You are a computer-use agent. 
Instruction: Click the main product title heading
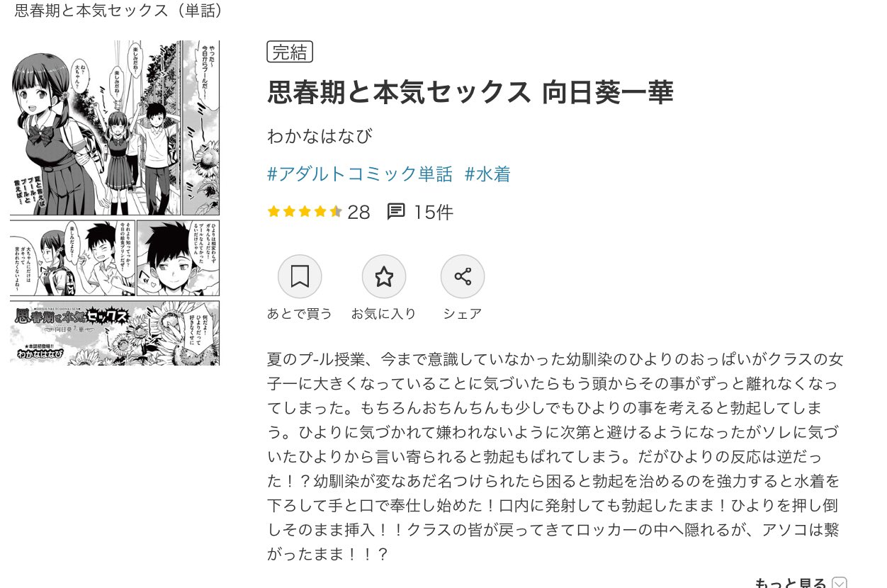tap(470, 92)
